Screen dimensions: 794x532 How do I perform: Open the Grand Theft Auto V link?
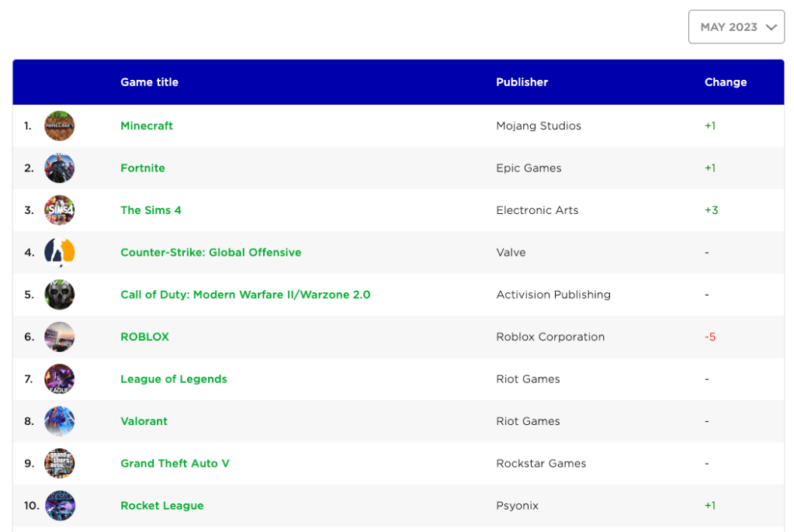pyautogui.click(x=175, y=464)
